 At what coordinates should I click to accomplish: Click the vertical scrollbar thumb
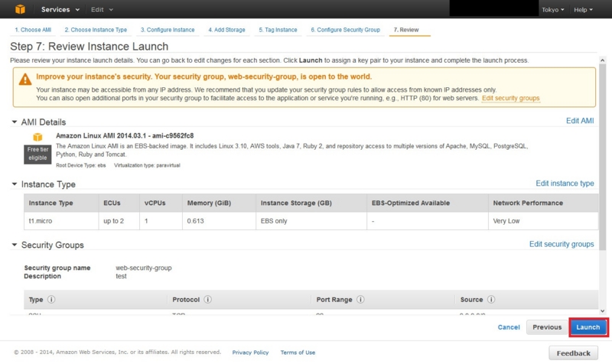(x=602, y=157)
